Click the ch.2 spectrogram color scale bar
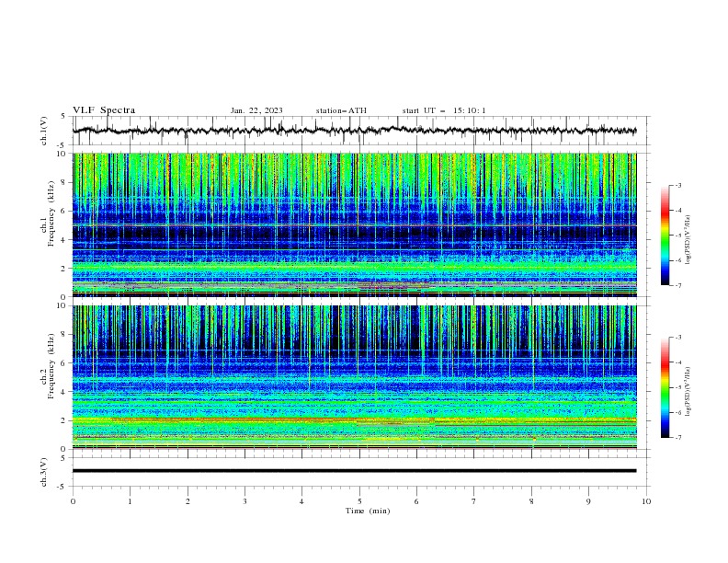The height and width of the screenshot is (563, 728). point(665,387)
